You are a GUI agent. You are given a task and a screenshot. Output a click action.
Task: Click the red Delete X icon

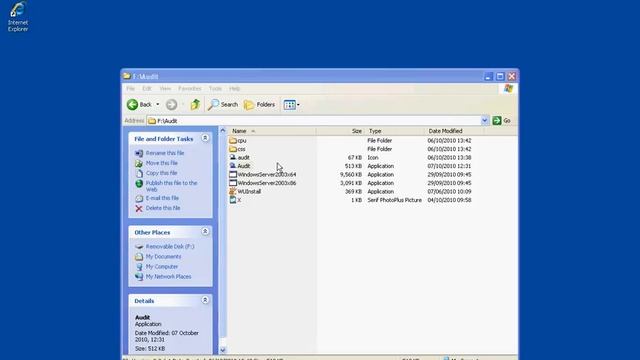[139, 209]
